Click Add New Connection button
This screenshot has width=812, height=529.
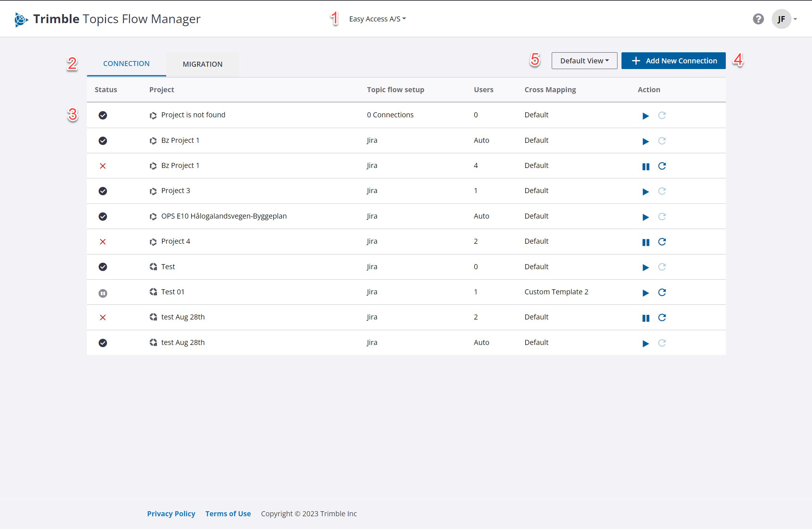[x=673, y=61]
